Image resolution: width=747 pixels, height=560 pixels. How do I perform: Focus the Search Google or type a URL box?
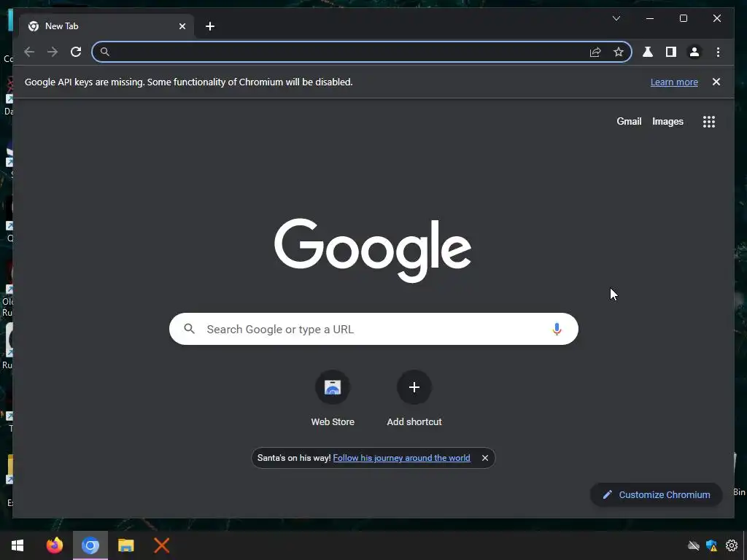click(373, 329)
